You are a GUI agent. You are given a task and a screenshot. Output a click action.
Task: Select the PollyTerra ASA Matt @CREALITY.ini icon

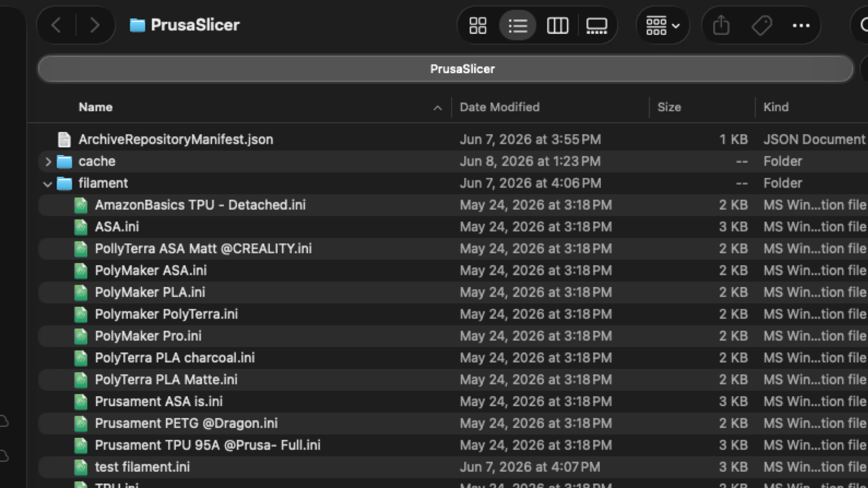(x=80, y=249)
